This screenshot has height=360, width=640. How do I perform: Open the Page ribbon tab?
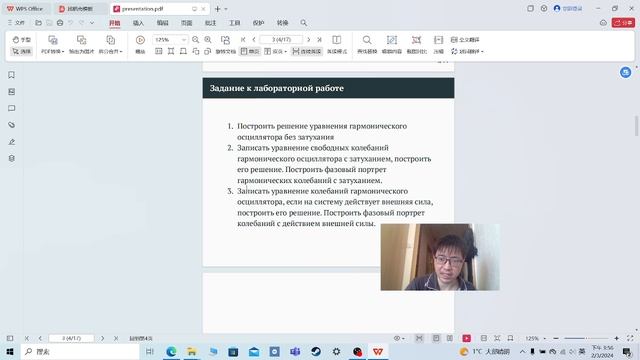tap(187, 23)
